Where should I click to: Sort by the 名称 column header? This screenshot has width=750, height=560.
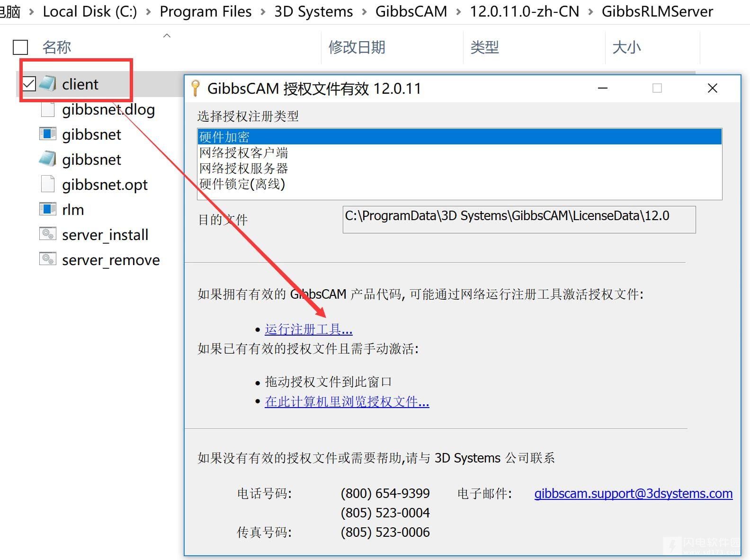coord(56,47)
